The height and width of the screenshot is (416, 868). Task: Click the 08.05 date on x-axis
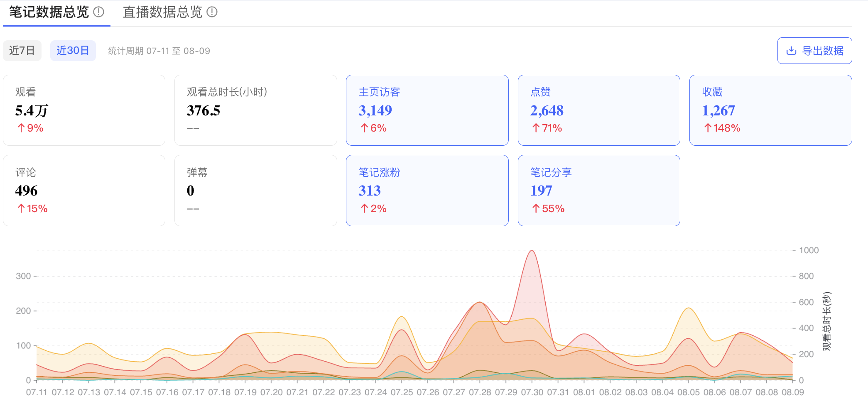tap(689, 392)
